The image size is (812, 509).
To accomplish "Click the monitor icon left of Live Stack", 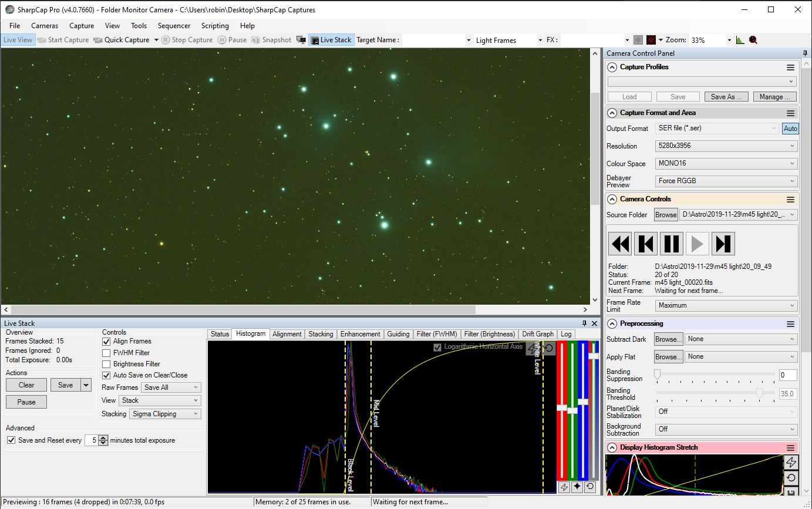I will [301, 40].
